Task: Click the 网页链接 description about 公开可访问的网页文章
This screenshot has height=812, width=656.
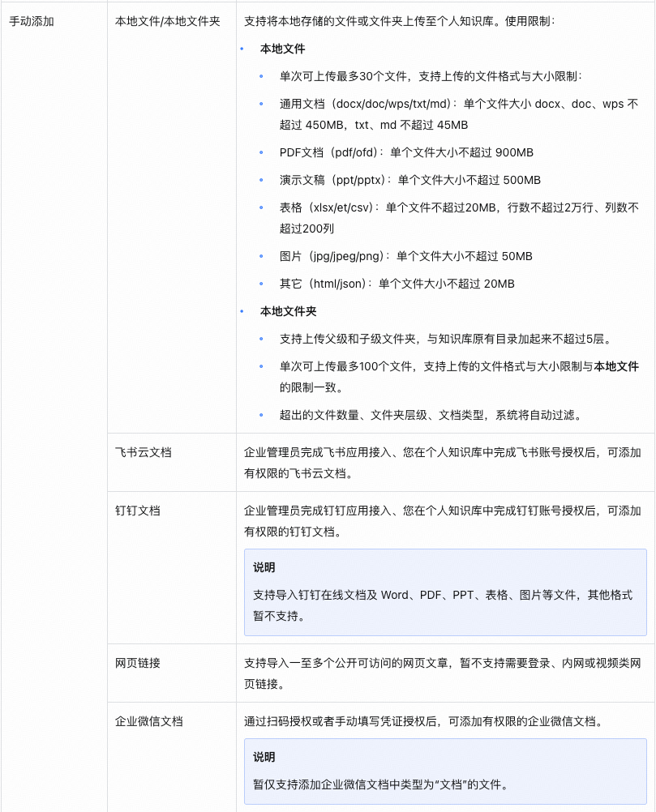Action: [x=443, y=673]
